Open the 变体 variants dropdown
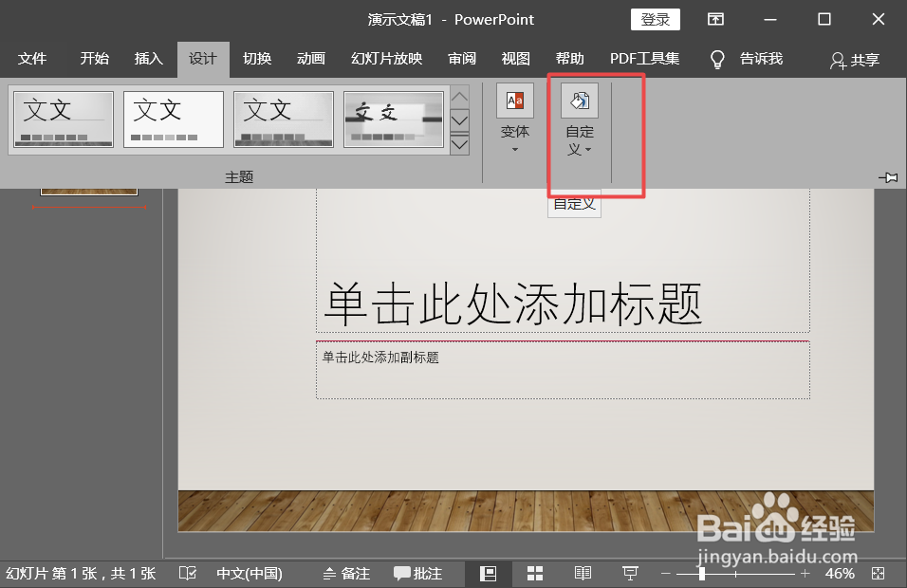Image resolution: width=907 pixels, height=588 pixels. click(515, 119)
